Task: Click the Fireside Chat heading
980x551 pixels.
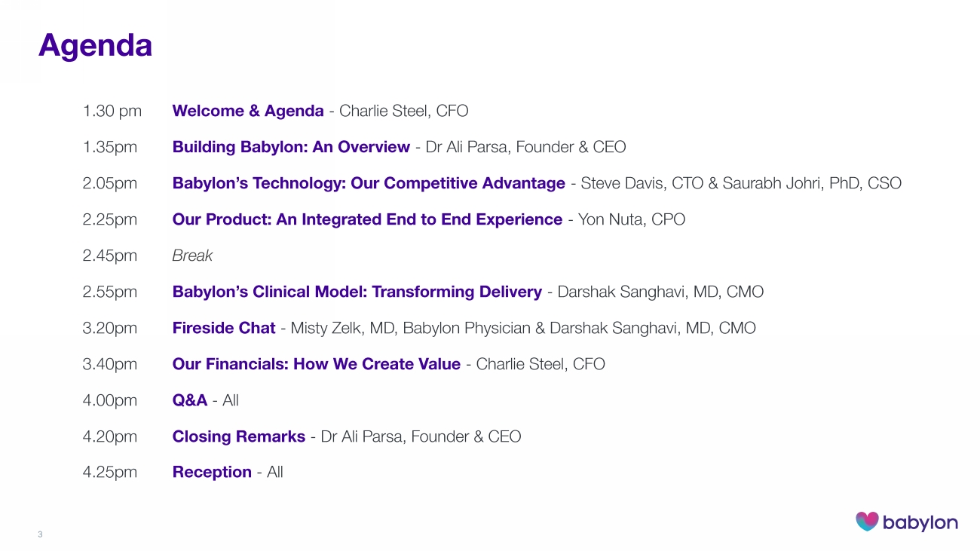Action: tap(224, 328)
